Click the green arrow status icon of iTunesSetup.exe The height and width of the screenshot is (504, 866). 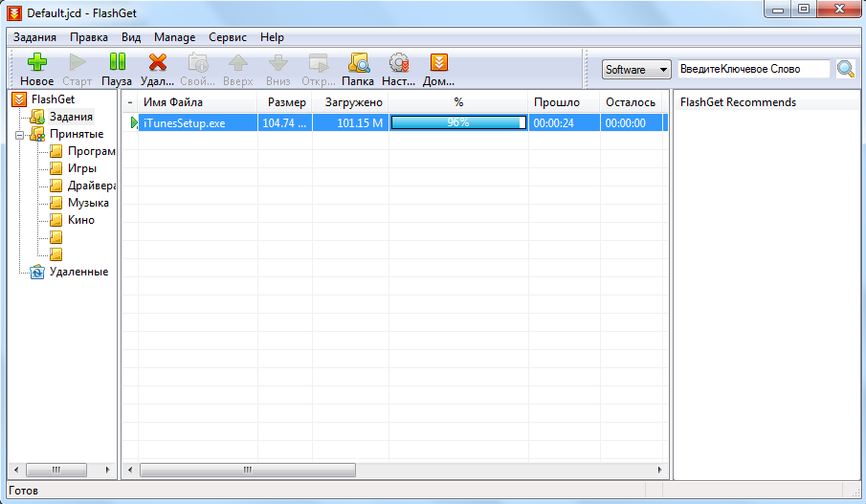[134, 122]
